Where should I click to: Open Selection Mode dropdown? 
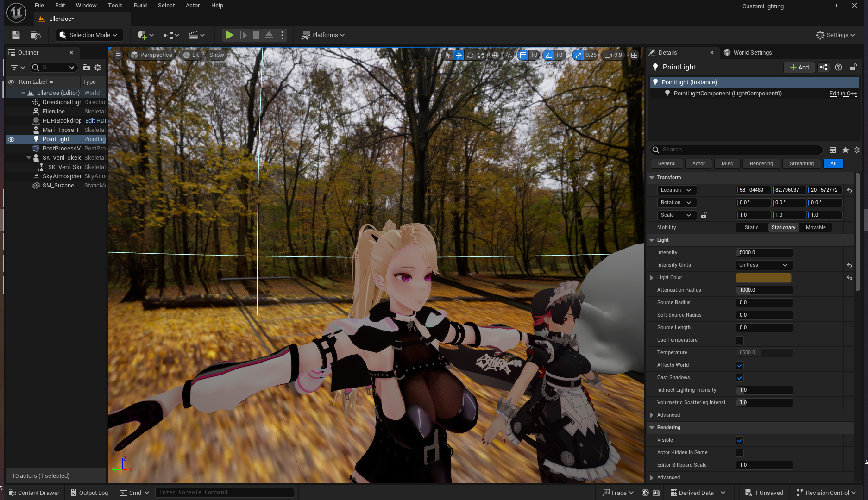[89, 35]
